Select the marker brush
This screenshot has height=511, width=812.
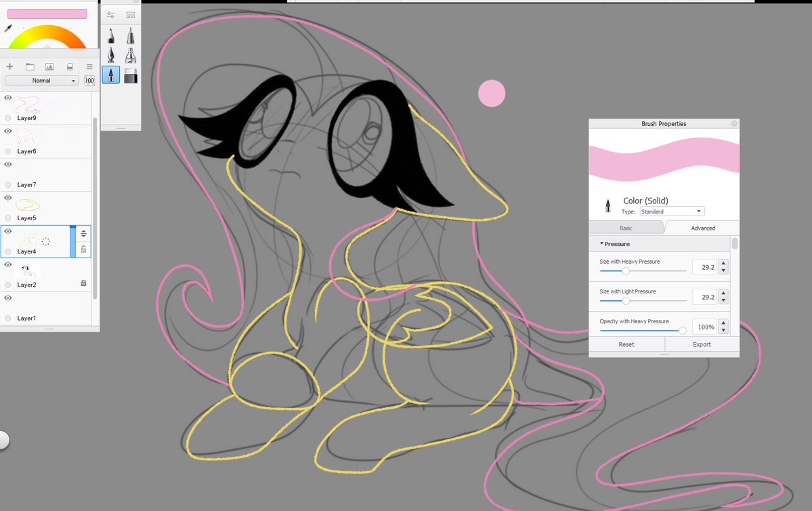tap(131, 55)
